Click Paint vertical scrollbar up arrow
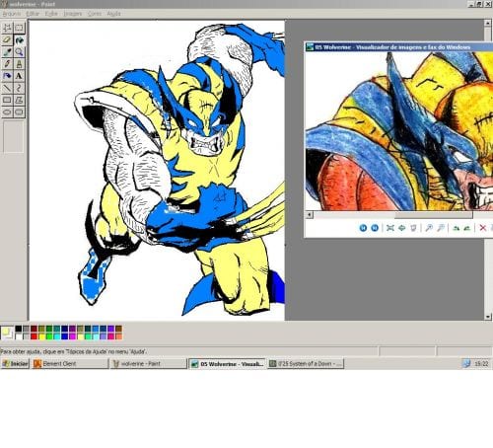The width and height of the screenshot is (493, 448). tap(488, 23)
